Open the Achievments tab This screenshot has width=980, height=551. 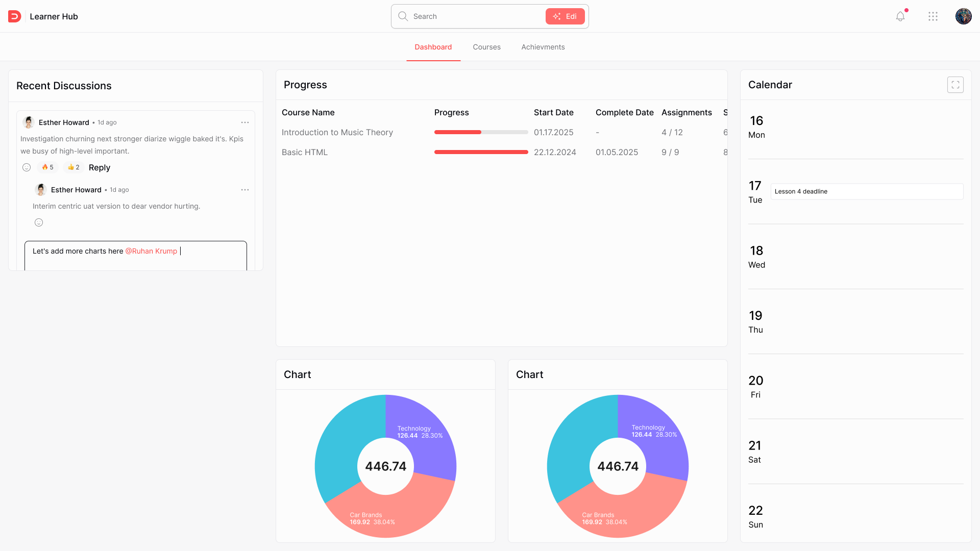pyautogui.click(x=543, y=46)
